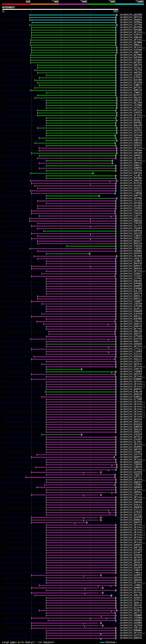The width and height of the screenshot is (146, 644).
Task: Select label UniRef100_B6THN5
Action: point(131,55)
